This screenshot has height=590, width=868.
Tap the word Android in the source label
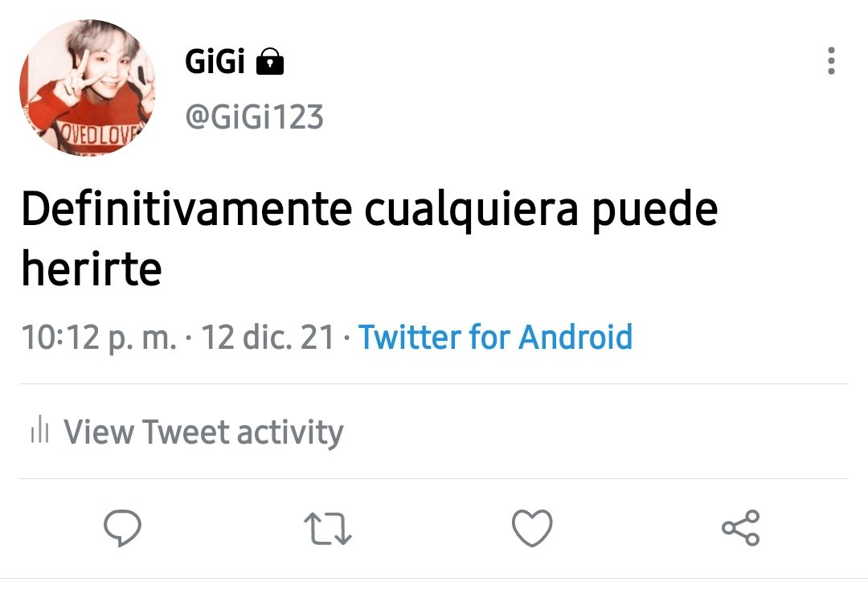(x=575, y=337)
